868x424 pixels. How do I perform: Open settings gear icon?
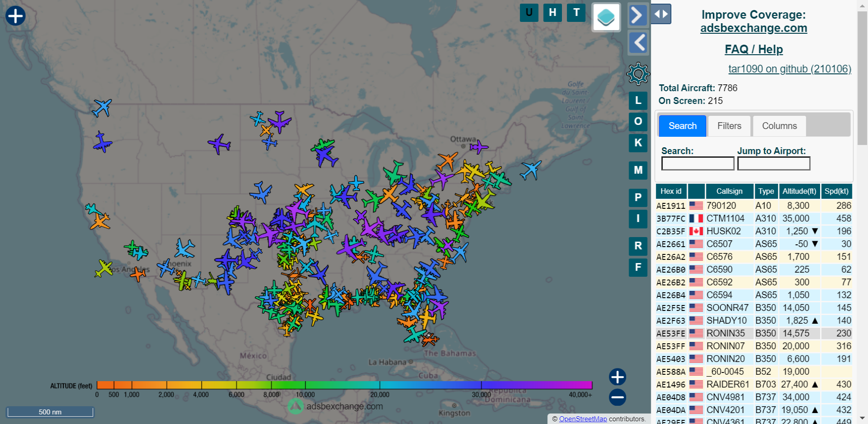638,74
